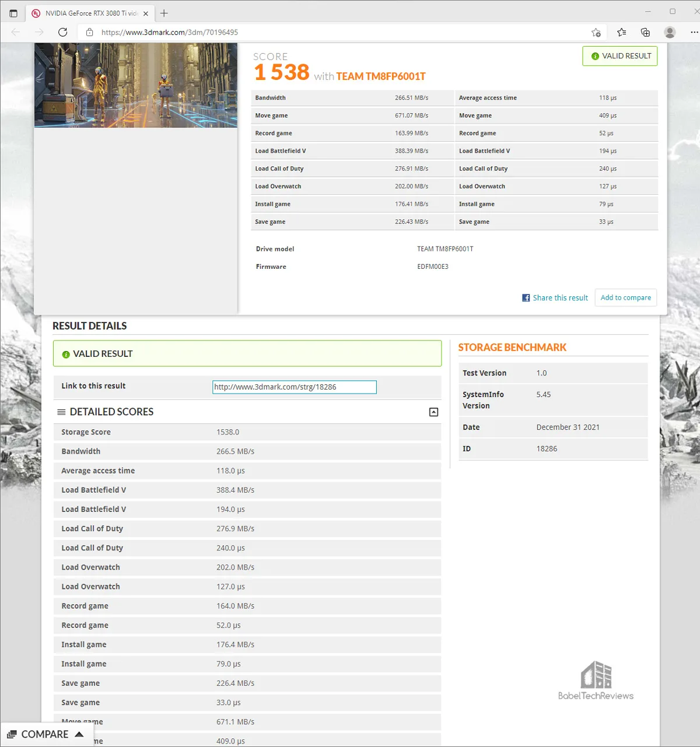Open a new browser tab
This screenshot has width=700, height=747.
pos(164,13)
